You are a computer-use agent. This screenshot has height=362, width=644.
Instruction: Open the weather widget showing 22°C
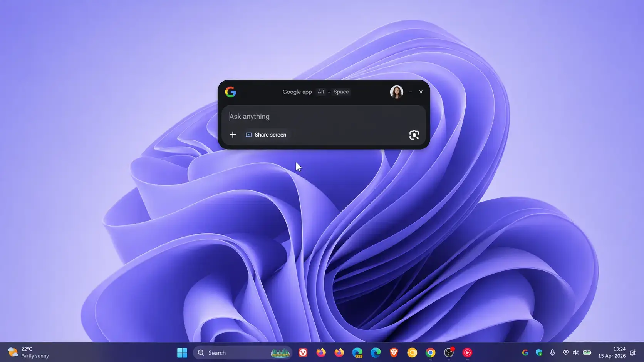[x=29, y=352]
